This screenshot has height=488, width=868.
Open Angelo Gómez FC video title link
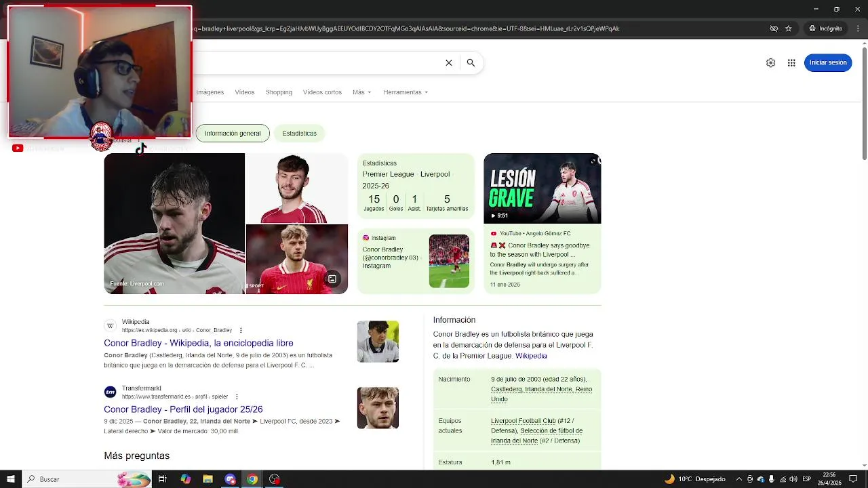[x=540, y=249]
